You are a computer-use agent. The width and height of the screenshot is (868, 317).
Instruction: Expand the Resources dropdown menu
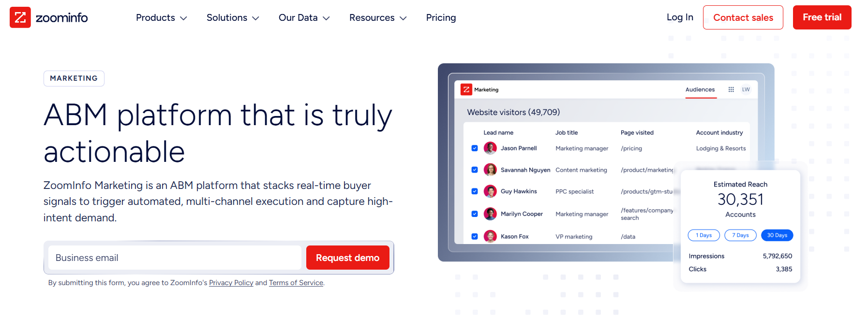[x=378, y=18]
